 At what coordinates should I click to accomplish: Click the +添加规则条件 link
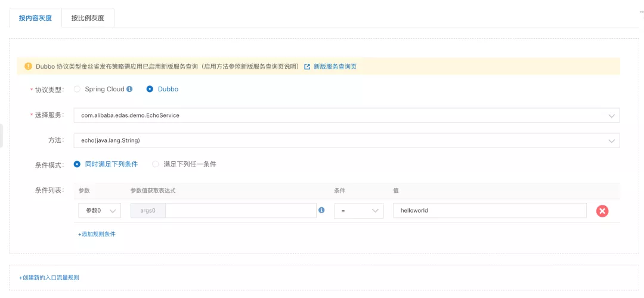coord(97,234)
